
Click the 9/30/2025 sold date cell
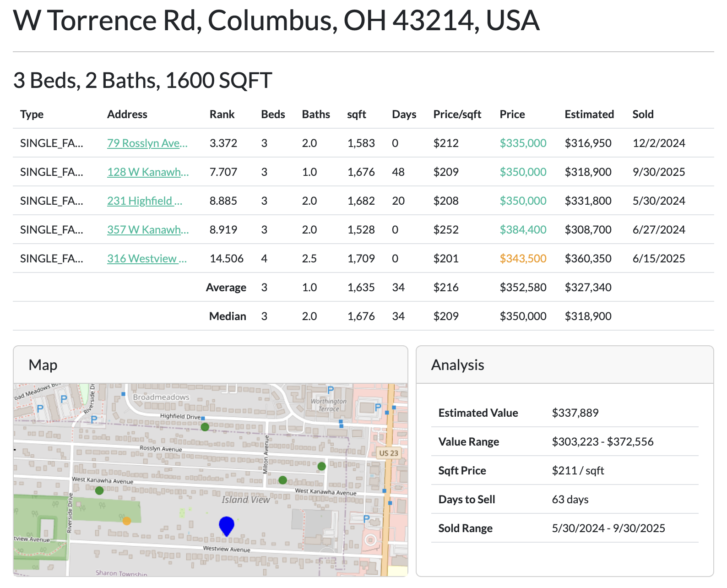click(x=659, y=172)
